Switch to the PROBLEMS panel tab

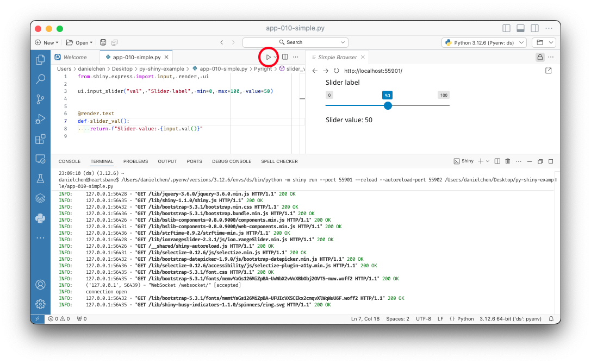pos(135,161)
